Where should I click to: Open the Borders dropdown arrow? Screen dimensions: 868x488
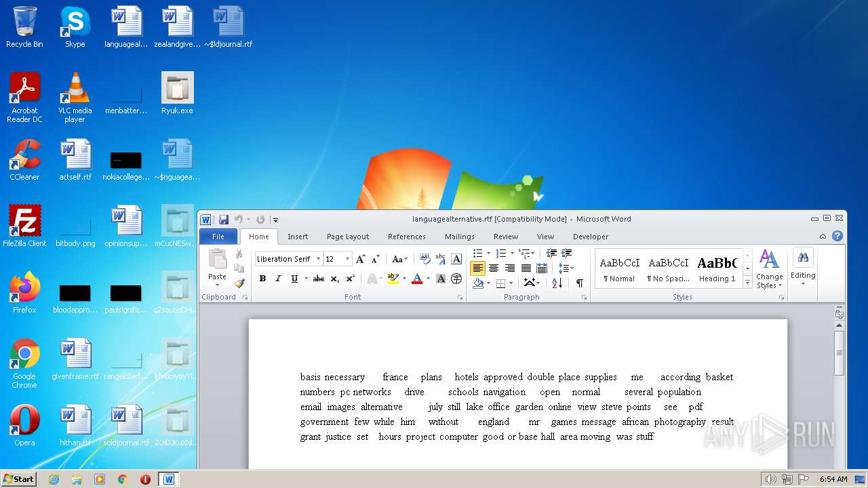[x=511, y=283]
